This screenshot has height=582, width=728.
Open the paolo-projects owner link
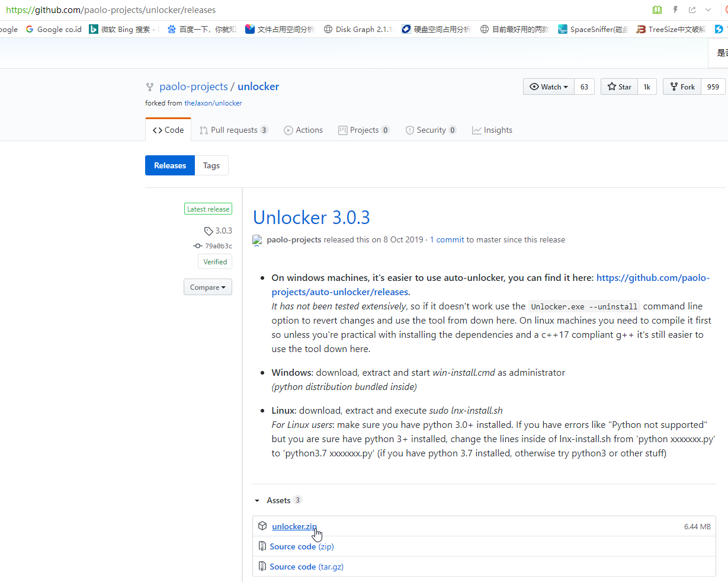point(194,87)
